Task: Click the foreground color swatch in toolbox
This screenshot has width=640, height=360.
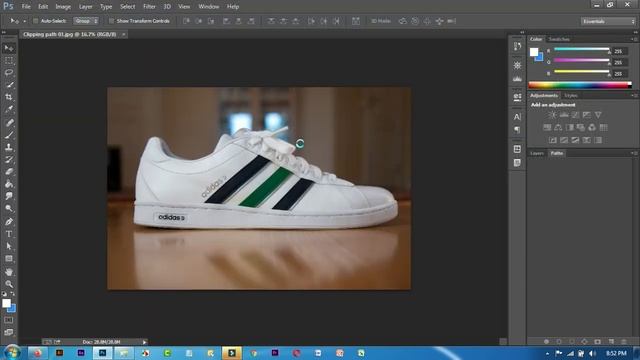Action: [6, 303]
